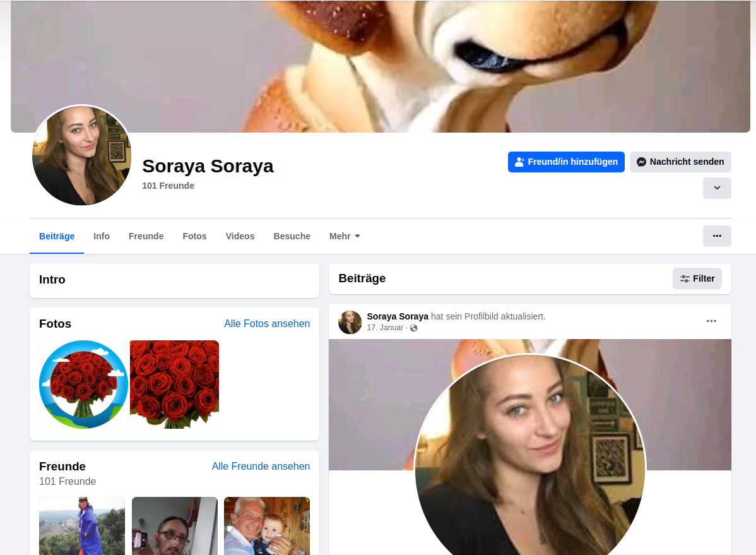Screen dimensions: 756x555
Task: Click the Freund/in hinzufügen button
Action: tap(566, 162)
